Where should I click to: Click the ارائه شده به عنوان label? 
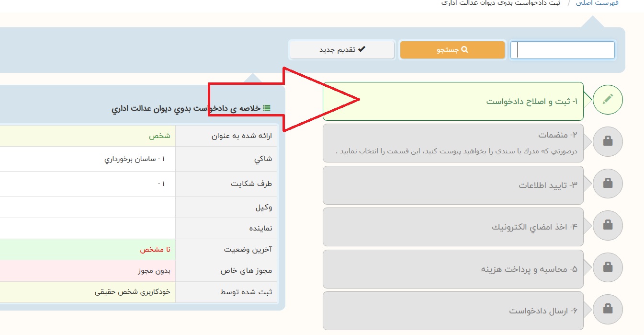[x=242, y=136]
